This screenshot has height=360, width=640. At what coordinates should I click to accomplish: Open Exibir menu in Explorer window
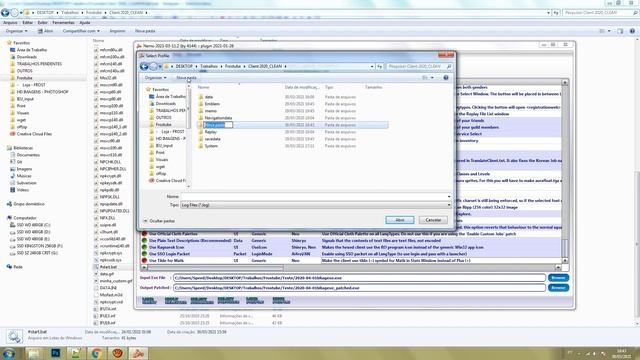click(x=42, y=23)
